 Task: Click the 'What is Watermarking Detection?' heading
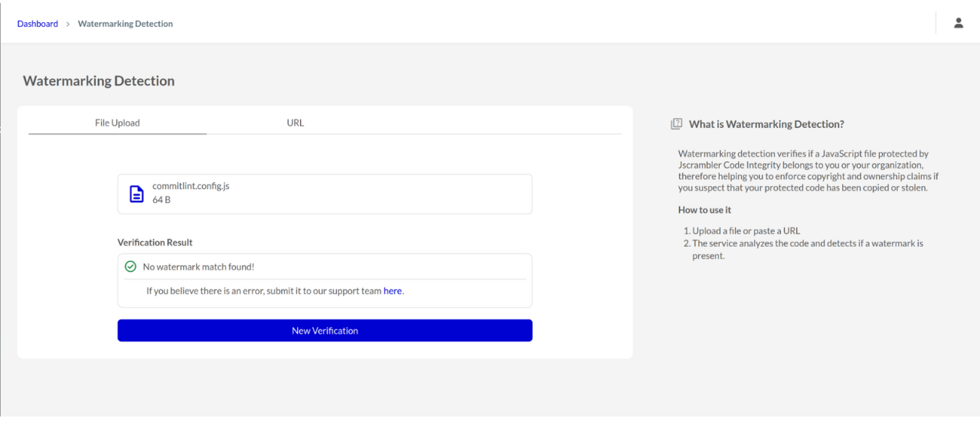[x=766, y=124]
